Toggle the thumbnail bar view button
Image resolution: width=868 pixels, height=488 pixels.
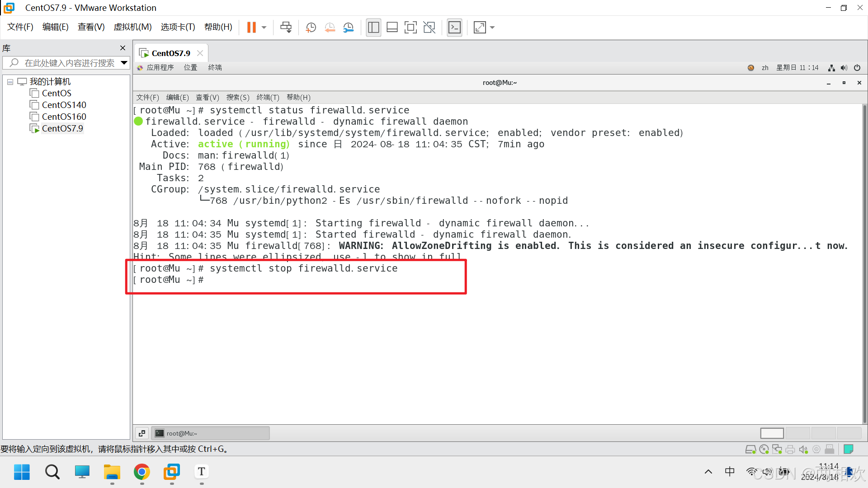(x=392, y=28)
